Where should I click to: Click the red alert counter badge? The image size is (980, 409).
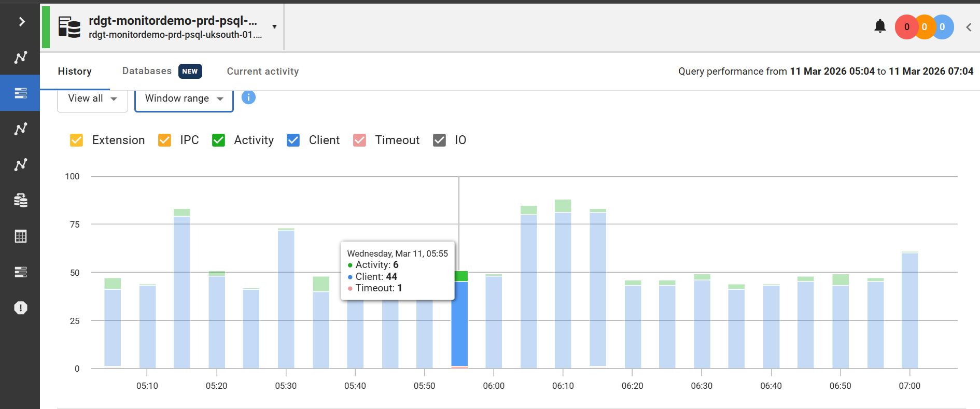pyautogui.click(x=906, y=27)
